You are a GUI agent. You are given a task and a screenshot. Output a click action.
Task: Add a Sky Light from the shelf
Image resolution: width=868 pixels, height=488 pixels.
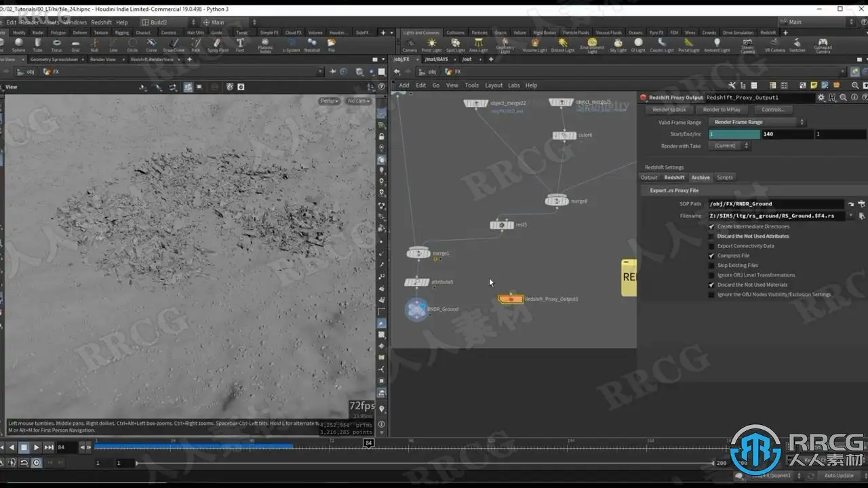pyautogui.click(x=618, y=45)
